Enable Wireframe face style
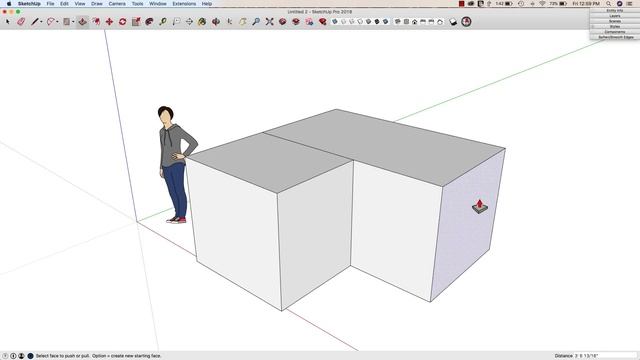Viewport: 640px width, 360px height. tap(351, 22)
